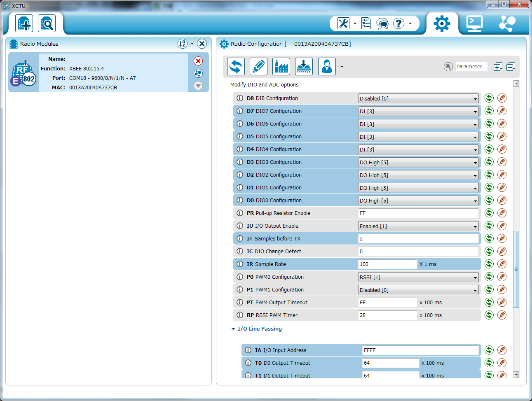Viewport: 532px width, 401px height.
Task: Click the green refresh icon for T0 Output Timeout
Action: coord(489,363)
